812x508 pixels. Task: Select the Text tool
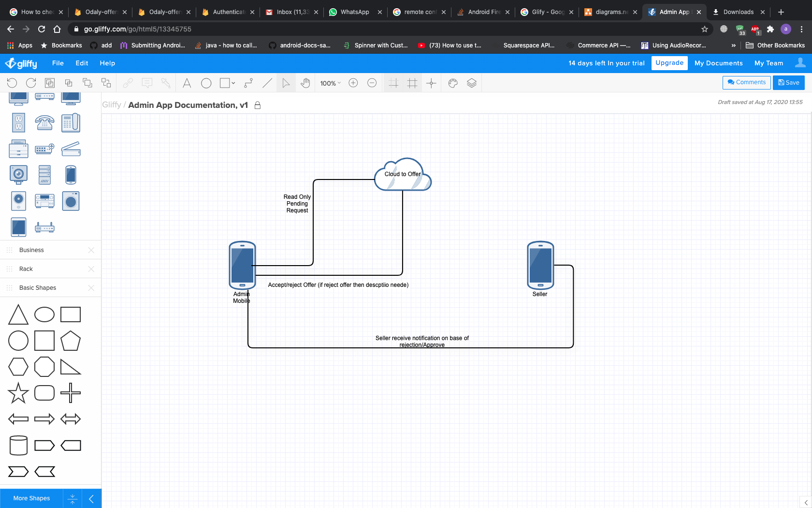(x=187, y=83)
